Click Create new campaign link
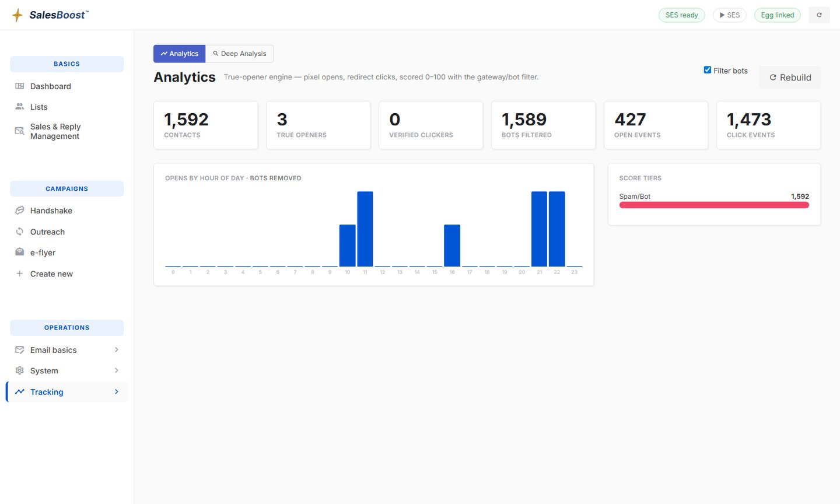 66,274
